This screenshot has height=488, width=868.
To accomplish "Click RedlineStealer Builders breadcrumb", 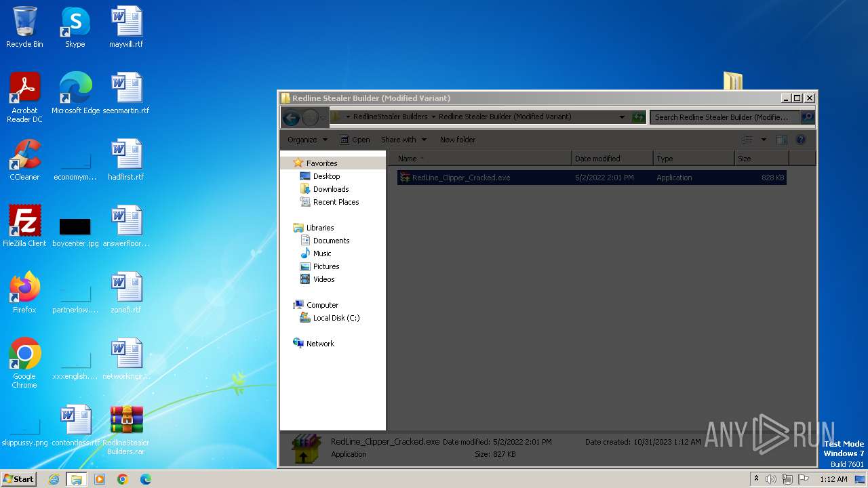I will pyautogui.click(x=390, y=117).
